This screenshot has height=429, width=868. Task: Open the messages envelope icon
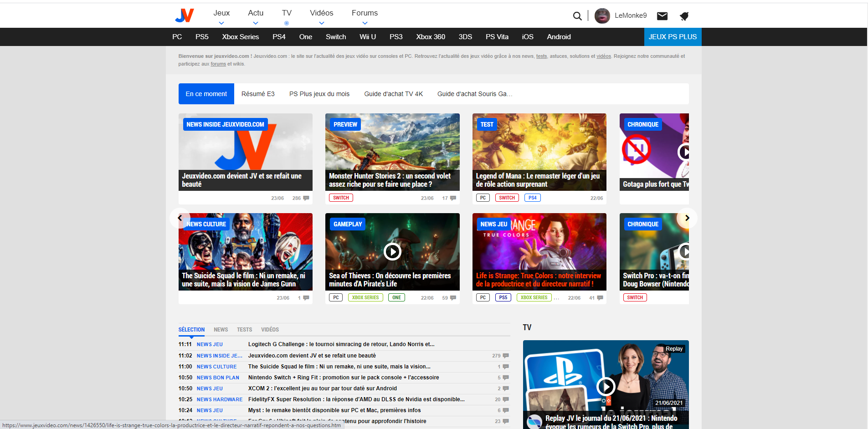pyautogui.click(x=662, y=16)
